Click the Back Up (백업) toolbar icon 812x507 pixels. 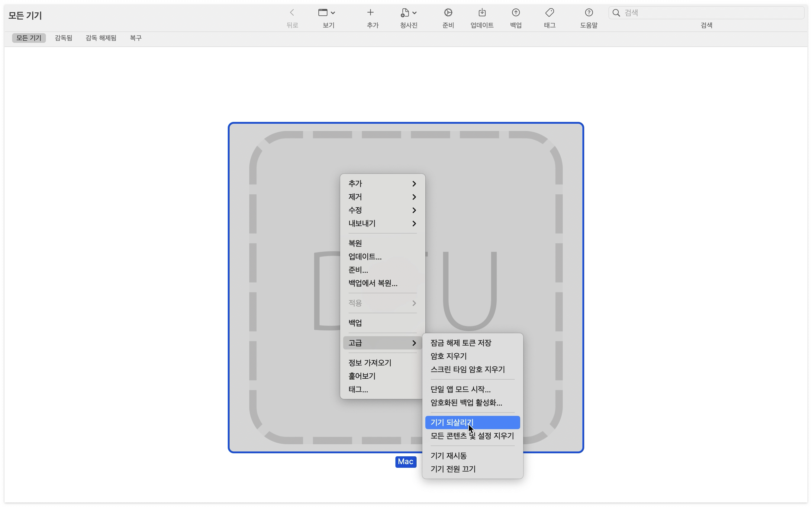point(516,13)
